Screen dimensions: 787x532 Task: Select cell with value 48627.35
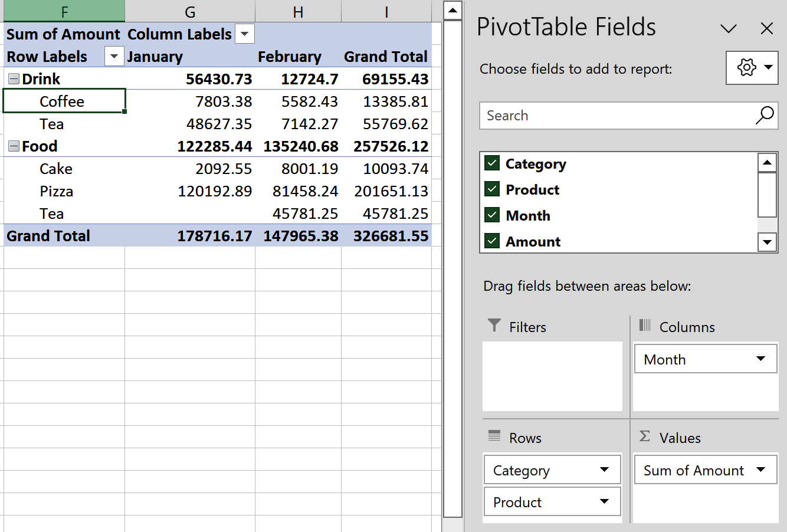(190, 124)
